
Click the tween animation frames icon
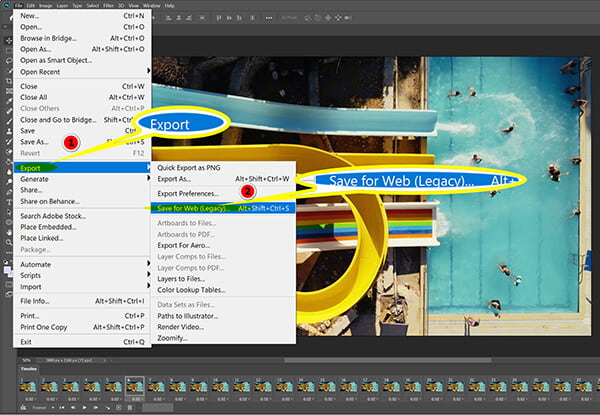pos(108,408)
